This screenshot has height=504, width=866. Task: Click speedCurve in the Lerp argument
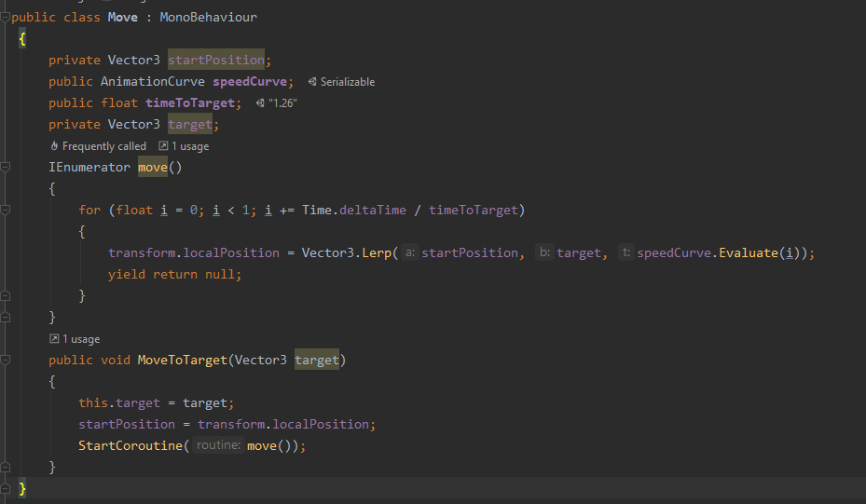pos(674,252)
